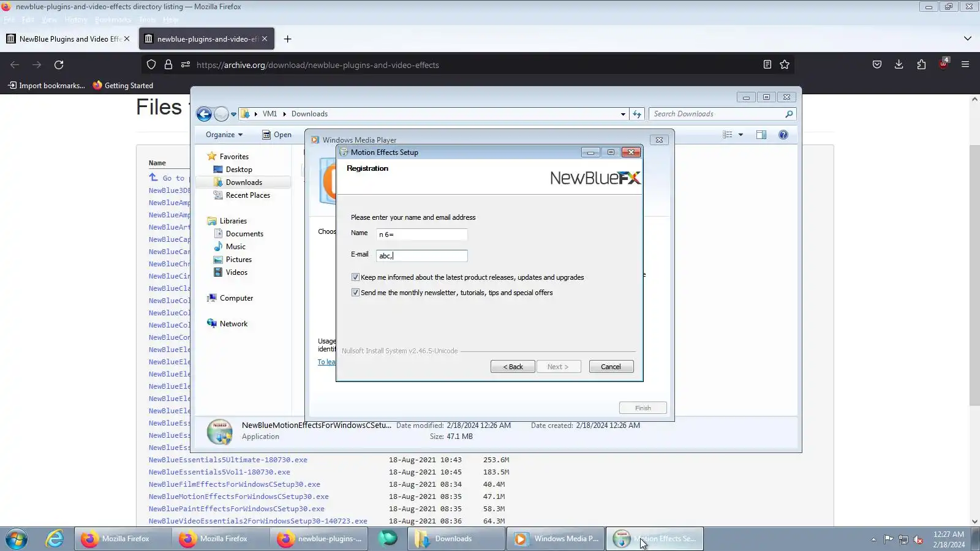Open the NewBlueEssentials5Ultimate-180730.exe link

click(228, 460)
